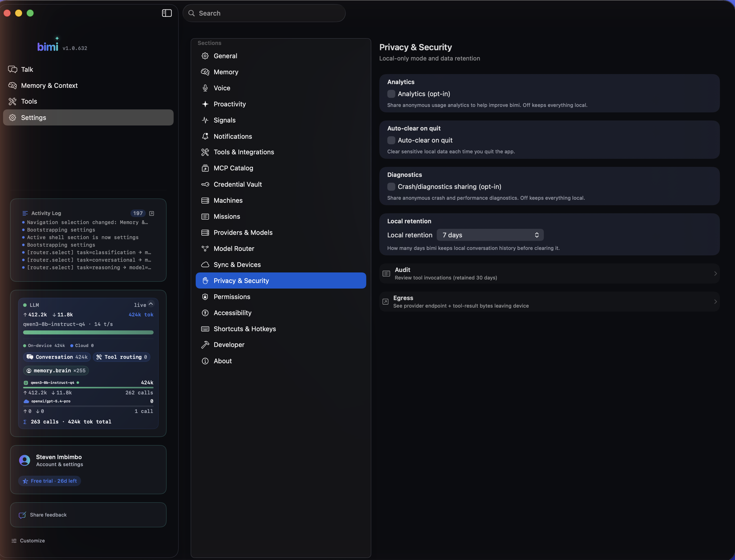The width and height of the screenshot is (735, 560).
Task: Click the "On-device 424k" legend item
Action: (44, 345)
